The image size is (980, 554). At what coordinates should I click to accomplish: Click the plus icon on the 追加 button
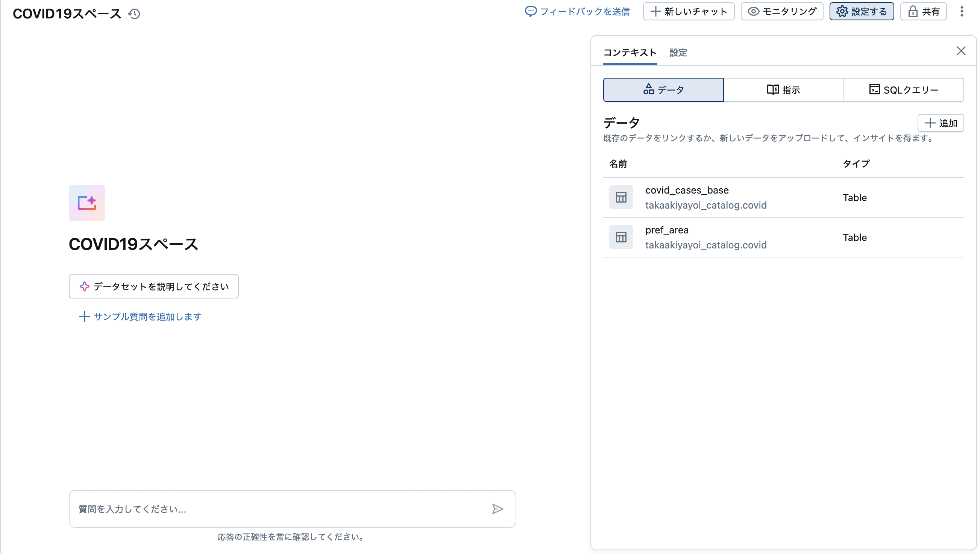click(x=931, y=123)
